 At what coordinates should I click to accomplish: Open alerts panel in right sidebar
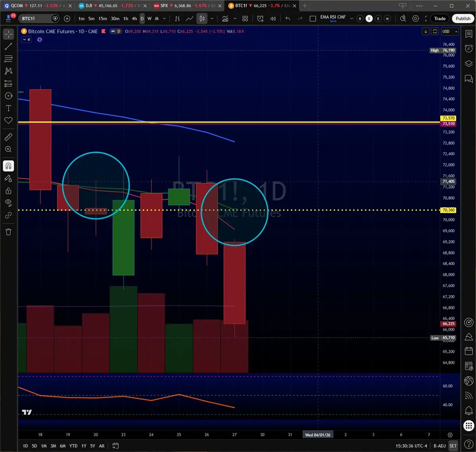pos(468,48)
